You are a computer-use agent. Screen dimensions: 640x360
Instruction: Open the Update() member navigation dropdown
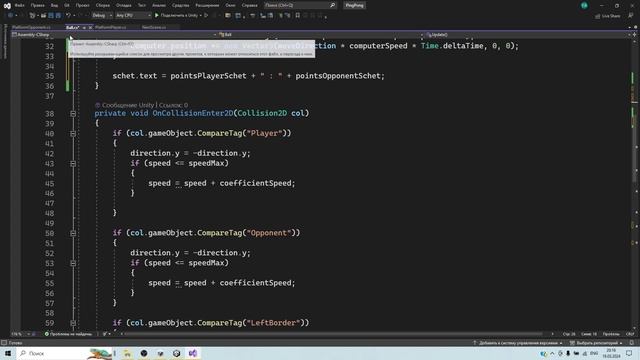click(528, 35)
